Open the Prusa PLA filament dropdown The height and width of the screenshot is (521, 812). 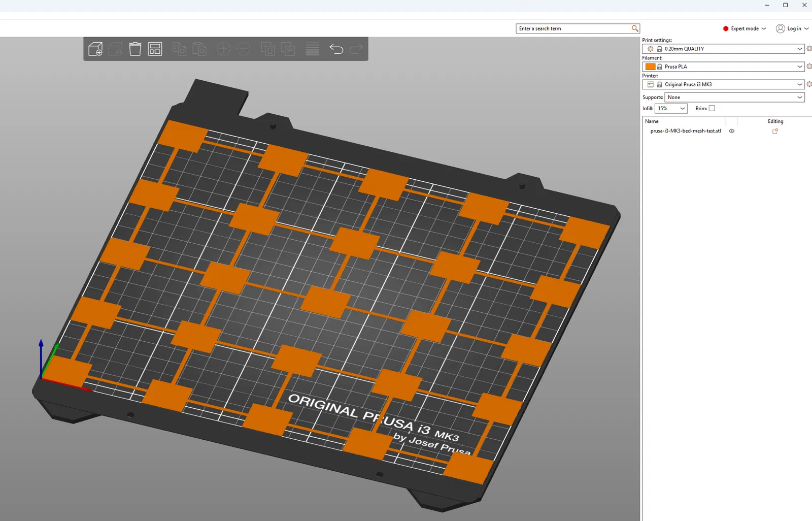coord(723,67)
